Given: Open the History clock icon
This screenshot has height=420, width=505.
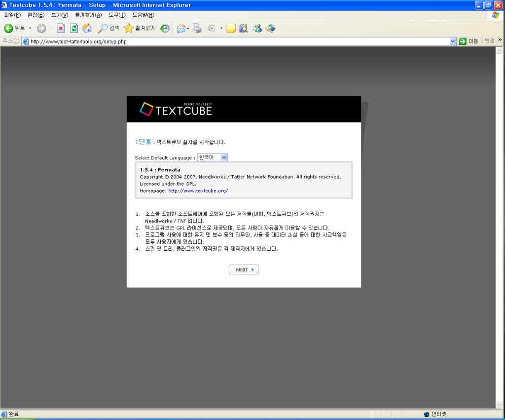Looking at the screenshot, I should [x=165, y=28].
